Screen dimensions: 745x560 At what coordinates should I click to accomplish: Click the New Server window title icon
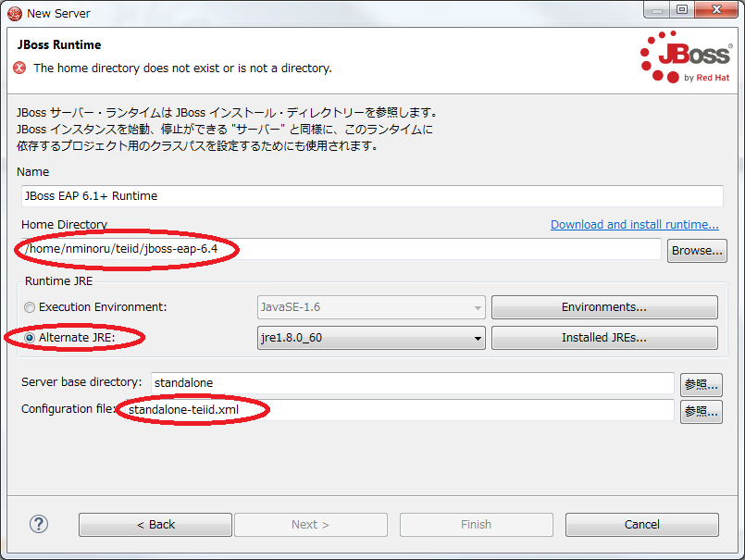coord(15,13)
